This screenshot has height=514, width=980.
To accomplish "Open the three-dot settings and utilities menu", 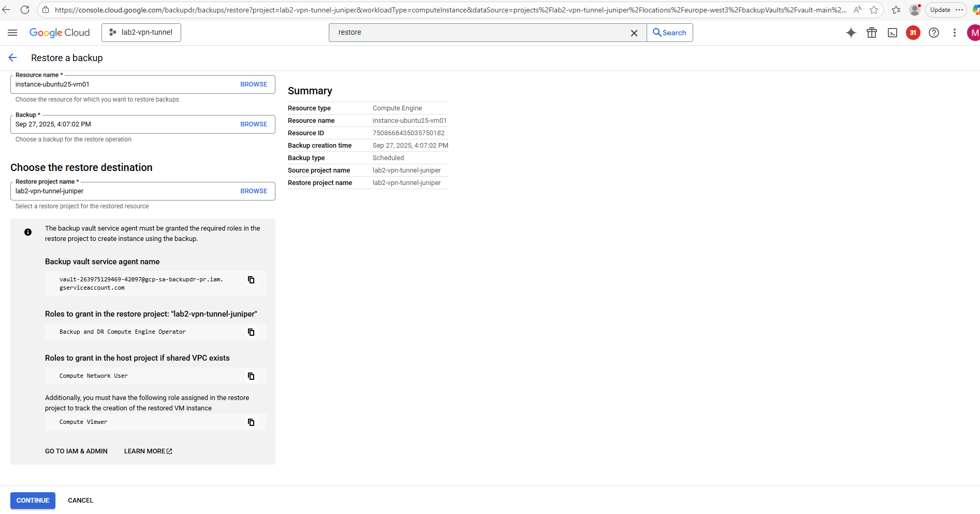I will pos(955,33).
